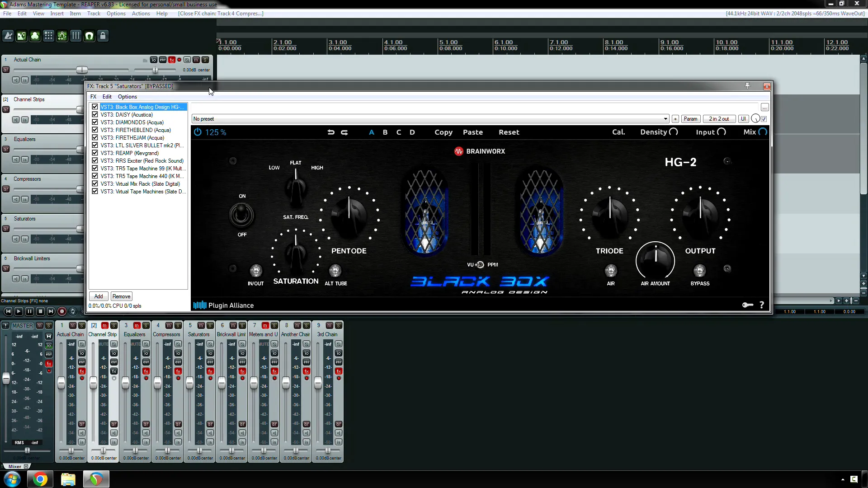Click the plugin Copy button
This screenshot has width=868, height=488.
443,132
